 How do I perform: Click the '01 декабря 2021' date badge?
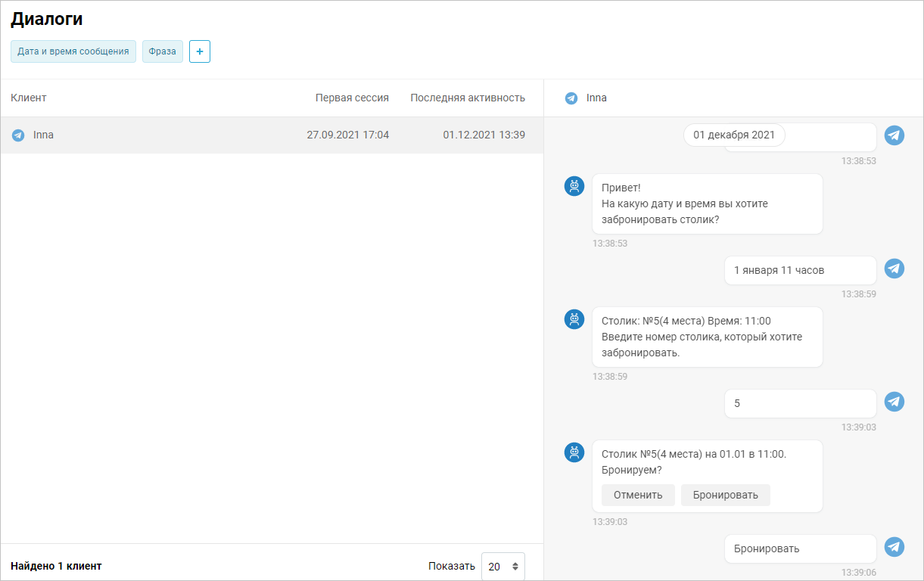point(733,135)
